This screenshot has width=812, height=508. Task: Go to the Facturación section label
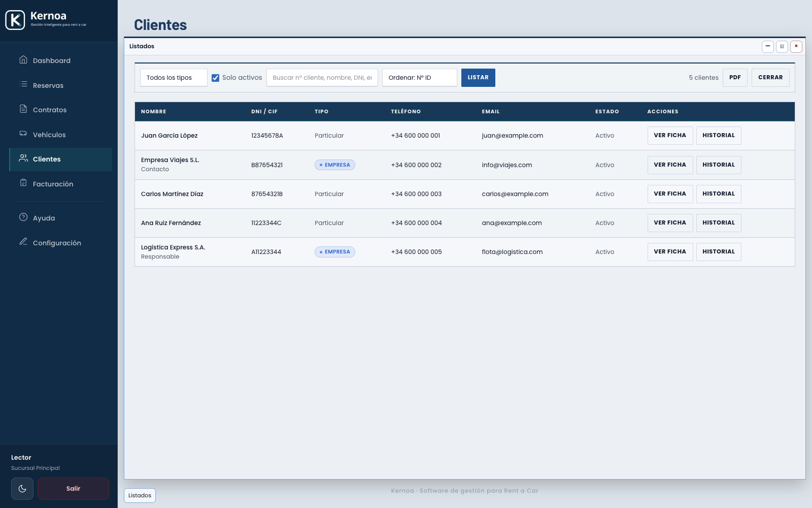53,184
